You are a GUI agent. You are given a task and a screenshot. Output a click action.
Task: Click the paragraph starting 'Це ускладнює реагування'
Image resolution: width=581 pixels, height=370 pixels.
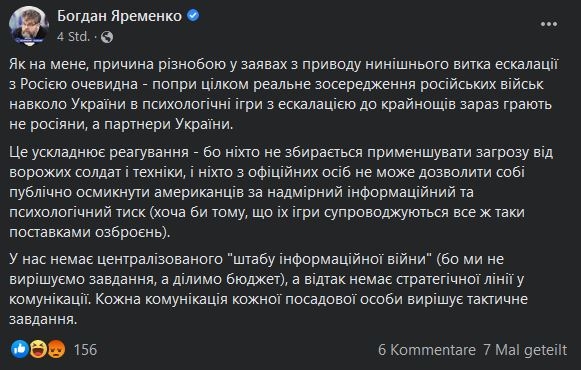tap(282, 192)
